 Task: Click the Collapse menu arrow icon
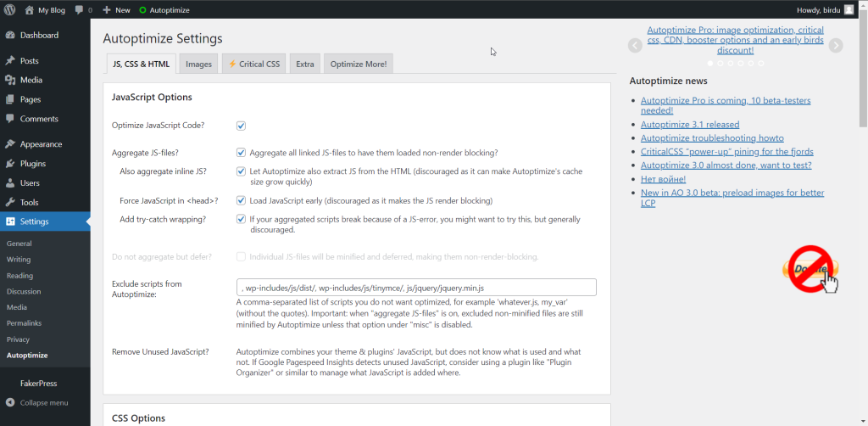click(x=10, y=403)
